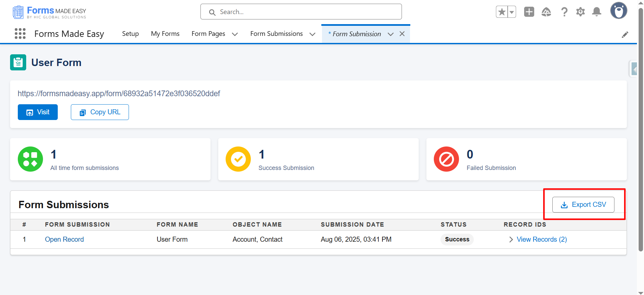Switch to the My Forms tab

point(165,34)
